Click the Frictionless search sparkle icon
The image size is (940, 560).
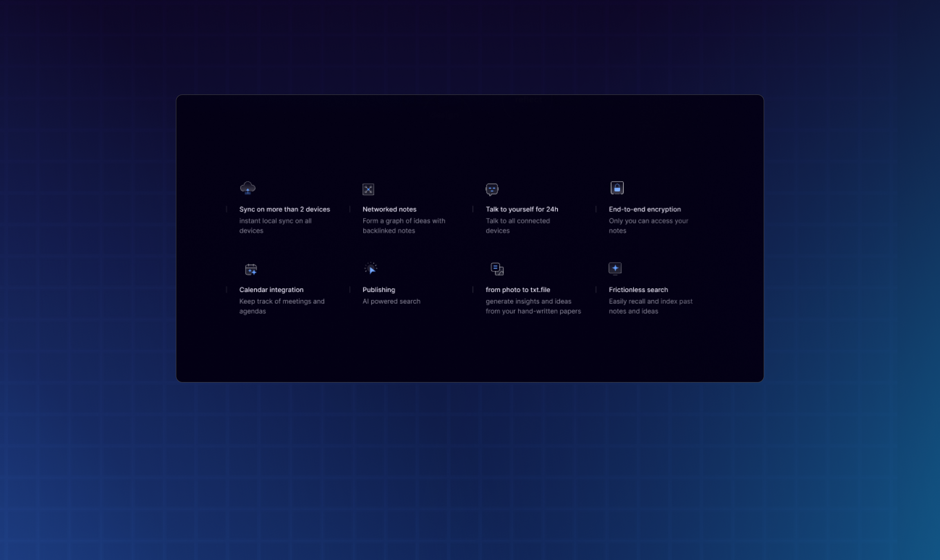coord(615,268)
